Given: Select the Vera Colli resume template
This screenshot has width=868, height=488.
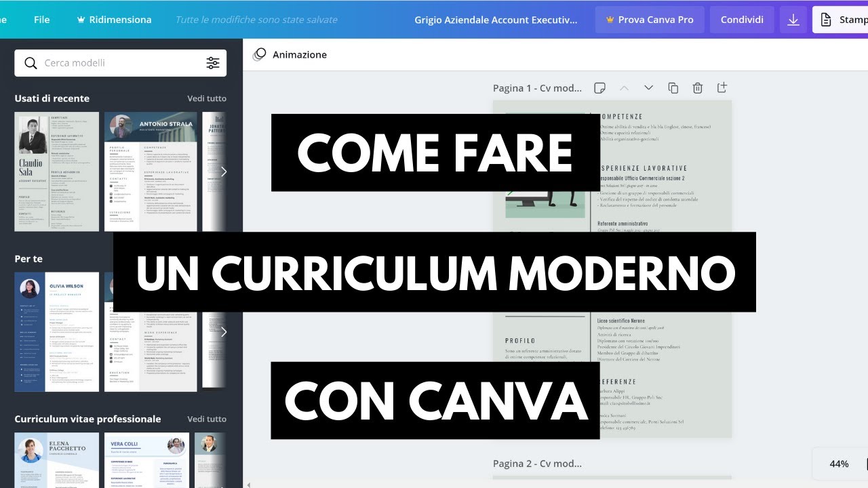Looking at the screenshot, I should (146, 460).
